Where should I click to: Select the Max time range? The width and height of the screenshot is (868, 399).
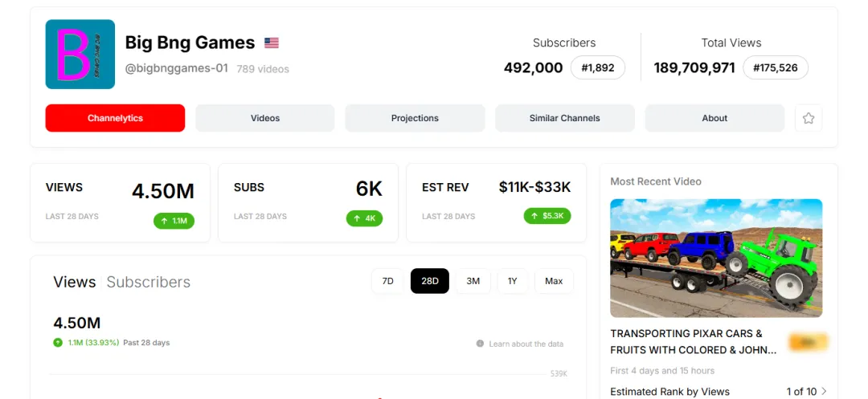[554, 281]
